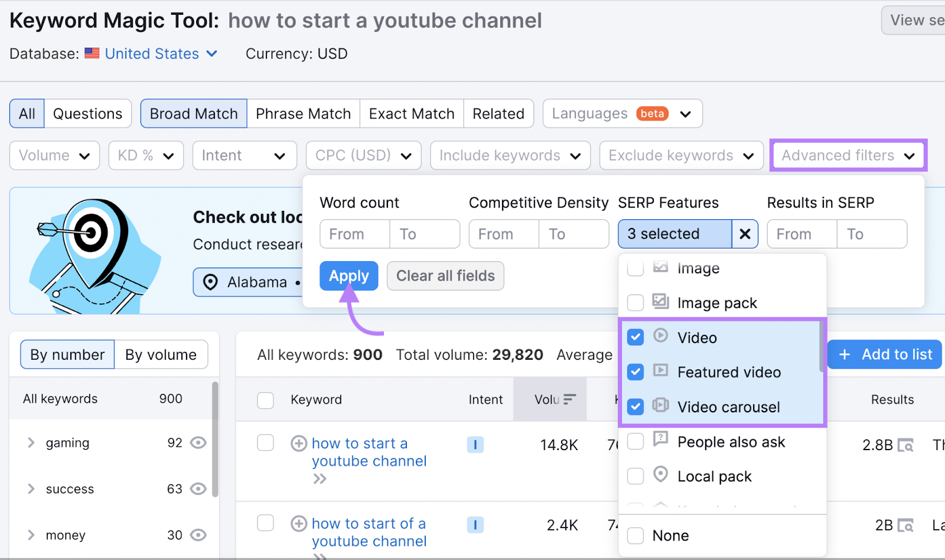Screen dimensions: 945x560
Task: Click Informational intent badge in 2.4K row
Action: (x=475, y=525)
